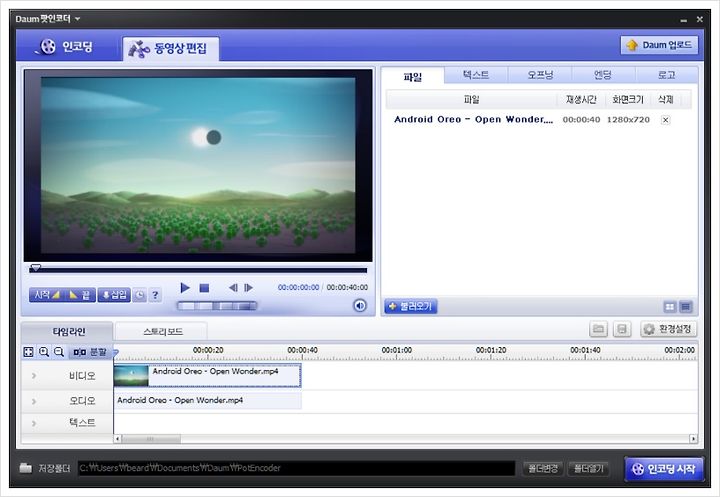
Task: Click the timeline fit-to-window icon
Action: (28, 352)
